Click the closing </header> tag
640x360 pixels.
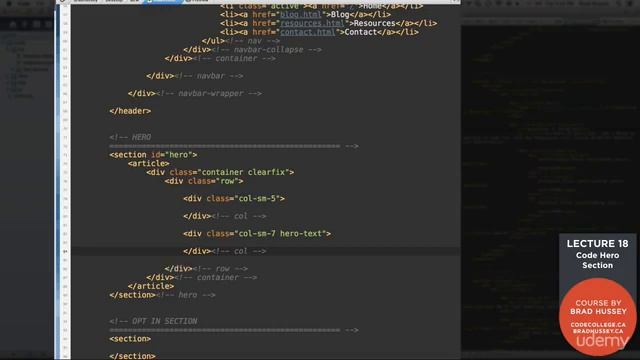coord(130,111)
